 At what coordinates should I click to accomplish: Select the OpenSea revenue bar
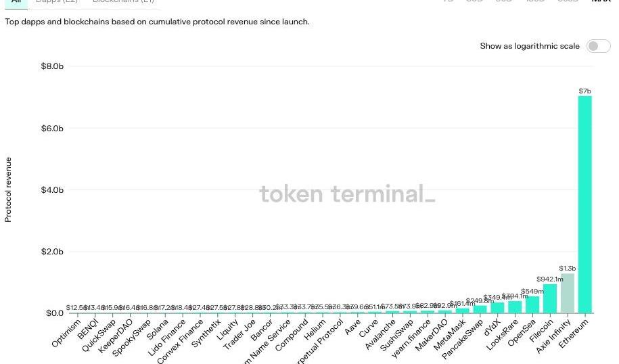[533, 304]
